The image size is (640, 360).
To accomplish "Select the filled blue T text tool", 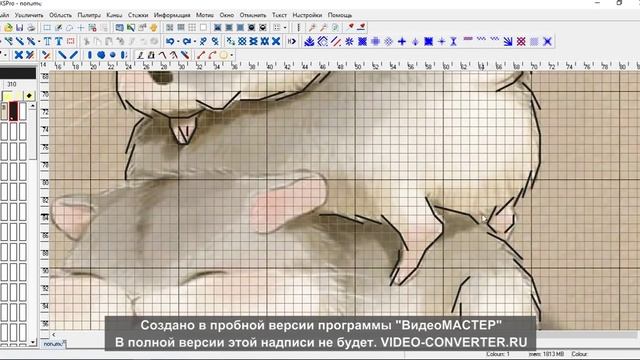I will pos(59,41).
